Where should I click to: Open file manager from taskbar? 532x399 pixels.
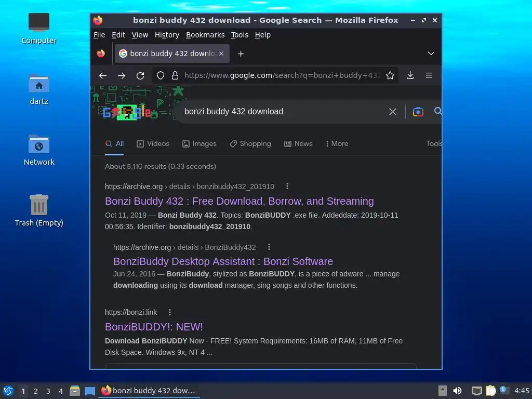coord(75,391)
